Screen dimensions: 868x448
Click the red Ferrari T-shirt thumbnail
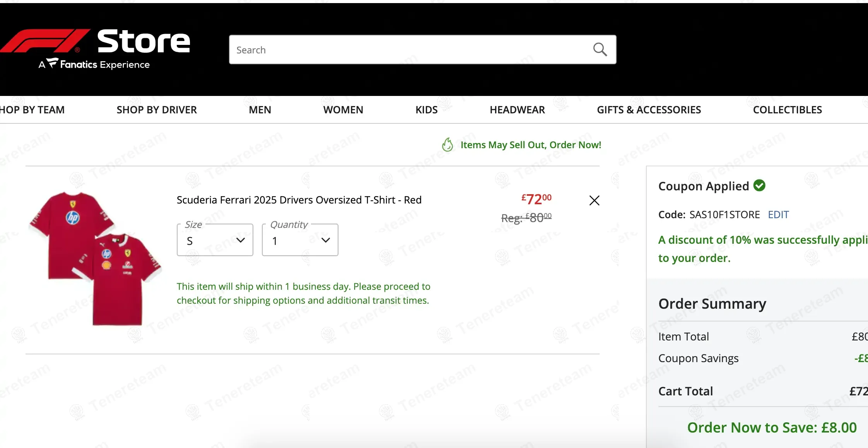click(x=95, y=258)
